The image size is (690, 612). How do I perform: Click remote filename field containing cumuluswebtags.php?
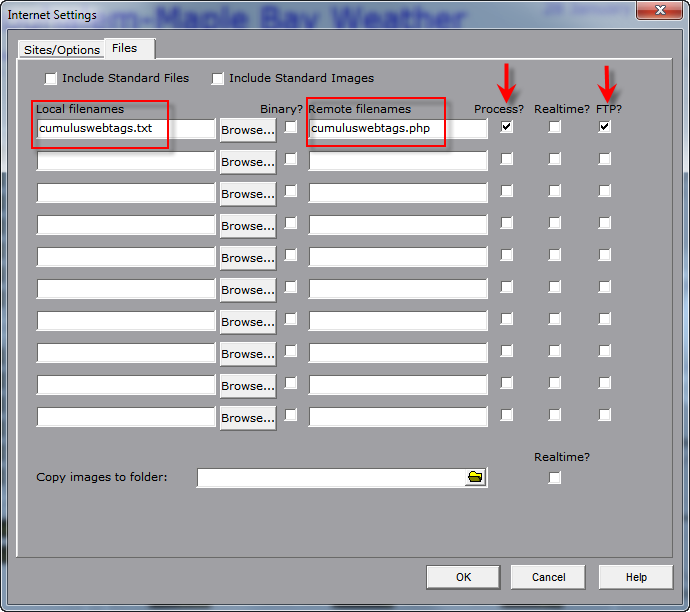click(x=397, y=129)
